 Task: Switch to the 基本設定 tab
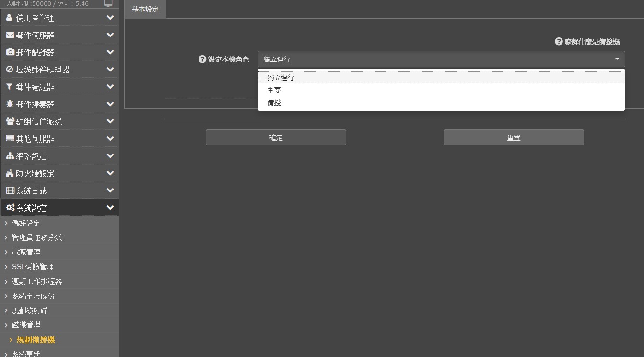(x=145, y=9)
